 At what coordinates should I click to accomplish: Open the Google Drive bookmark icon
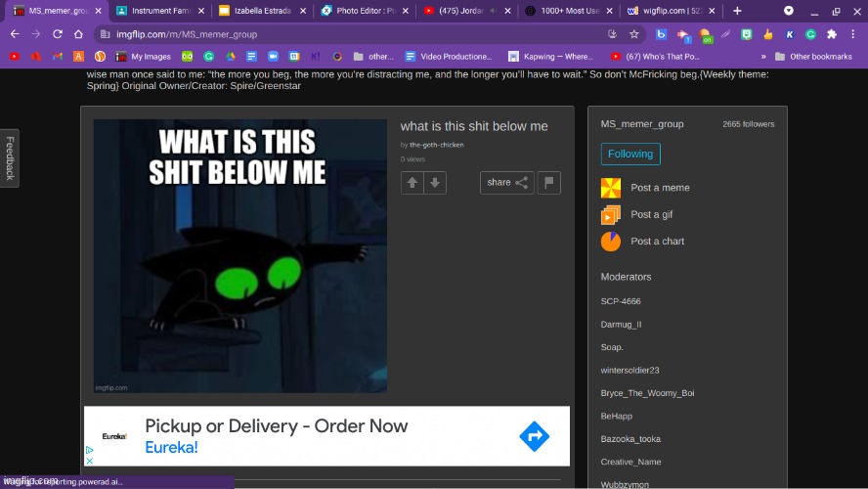(231, 57)
